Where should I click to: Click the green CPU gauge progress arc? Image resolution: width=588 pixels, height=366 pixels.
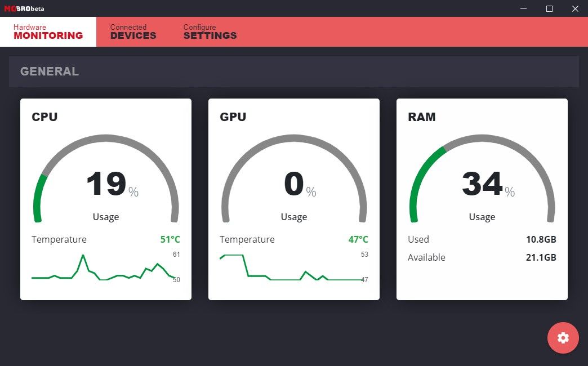pos(38,197)
